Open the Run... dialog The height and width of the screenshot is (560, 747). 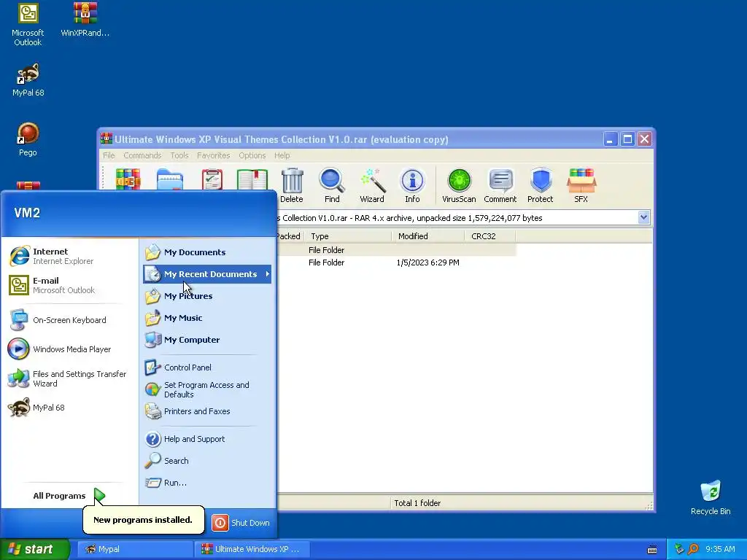tap(207, 483)
